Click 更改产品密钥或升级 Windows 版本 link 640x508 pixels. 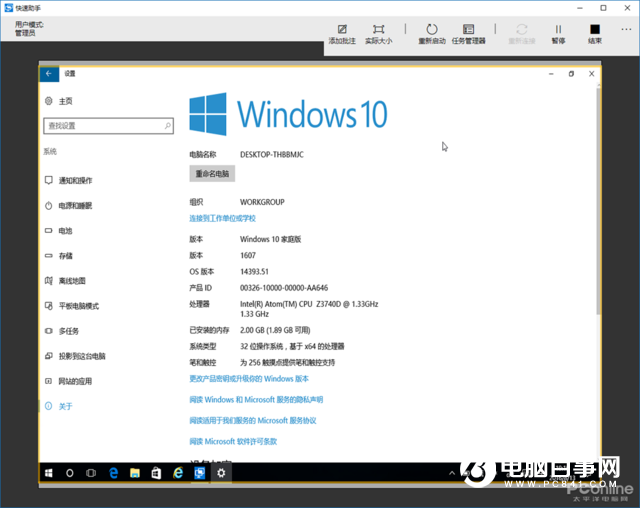(249, 379)
